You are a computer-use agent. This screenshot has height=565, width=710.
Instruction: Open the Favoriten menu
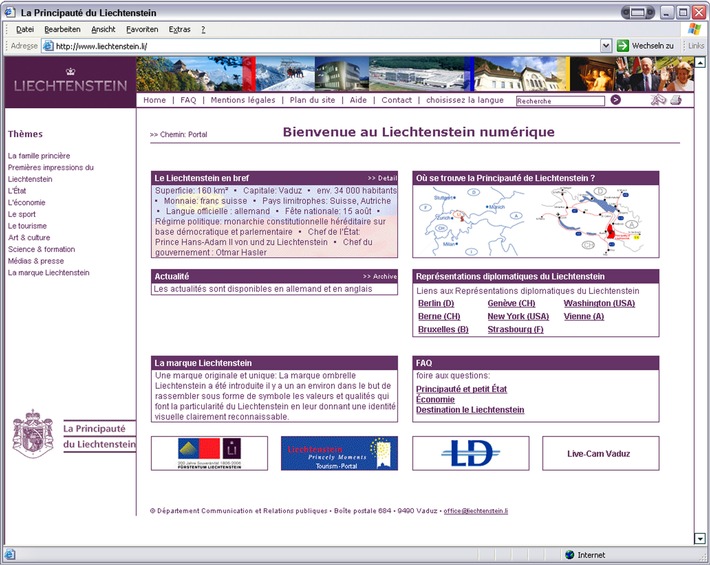pyautogui.click(x=142, y=30)
